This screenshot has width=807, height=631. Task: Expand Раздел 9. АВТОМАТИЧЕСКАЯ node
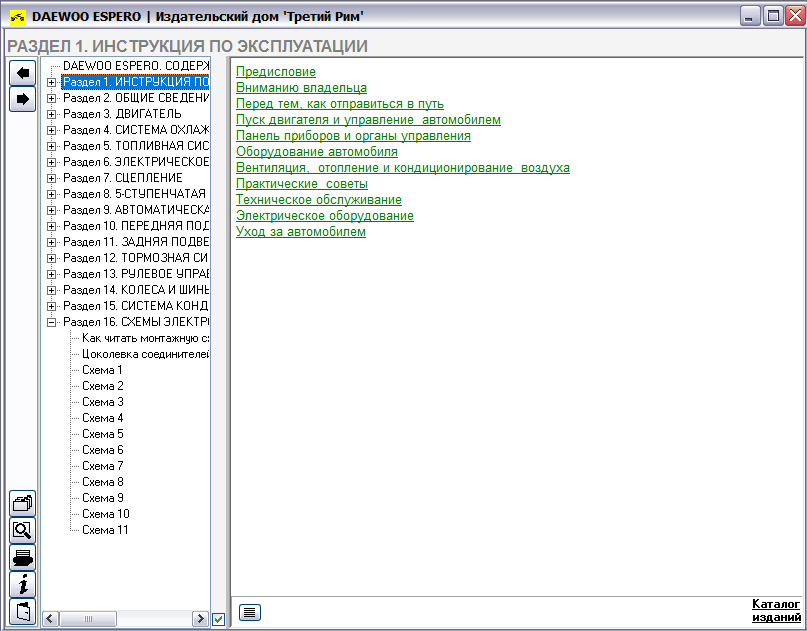click(x=51, y=210)
